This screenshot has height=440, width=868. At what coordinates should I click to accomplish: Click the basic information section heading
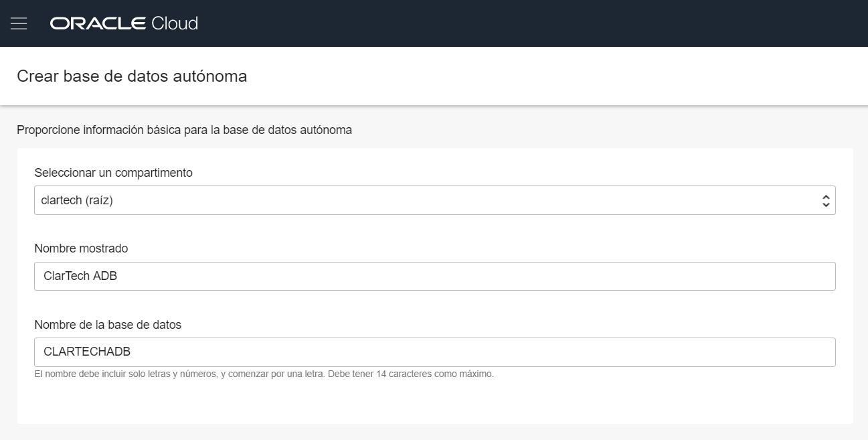coord(185,130)
